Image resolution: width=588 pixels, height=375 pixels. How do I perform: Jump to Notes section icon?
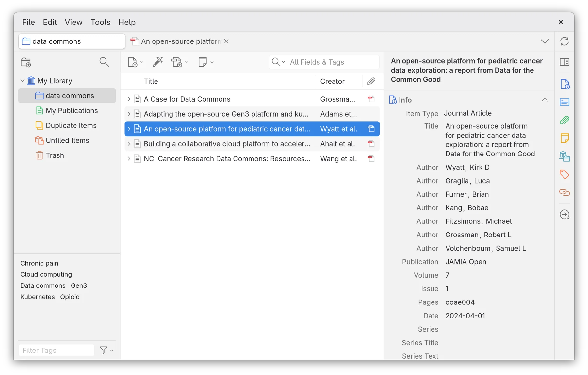tap(564, 138)
